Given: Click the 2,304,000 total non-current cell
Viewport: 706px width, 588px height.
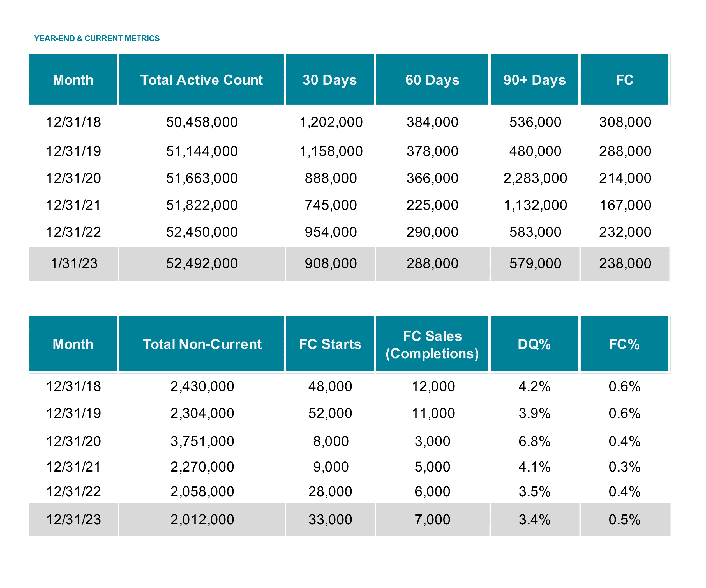Looking at the screenshot, I should (202, 414).
